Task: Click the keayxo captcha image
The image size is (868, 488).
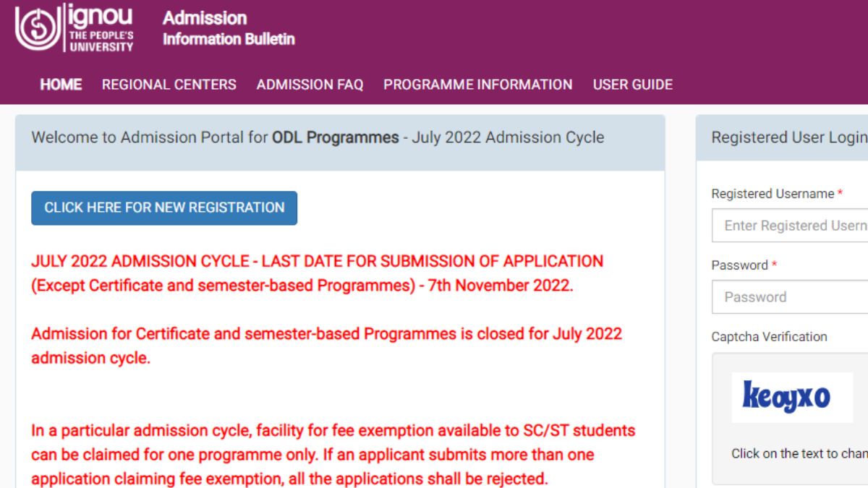Action: coord(786,397)
